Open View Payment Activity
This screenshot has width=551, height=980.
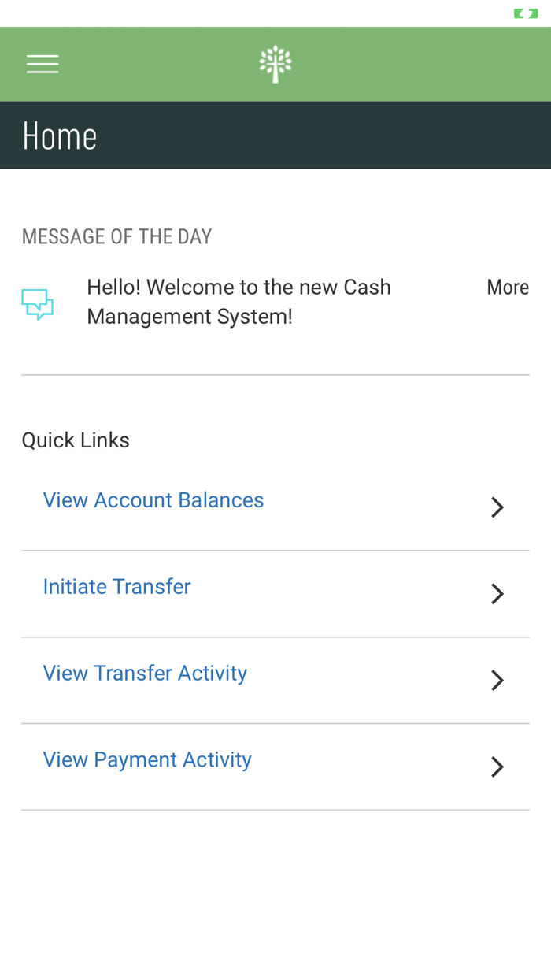point(147,759)
